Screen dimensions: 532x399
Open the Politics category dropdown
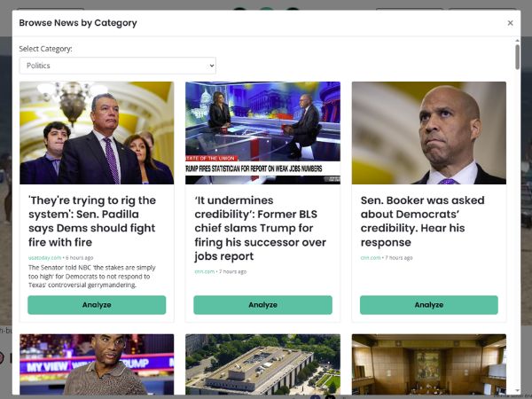coord(117,66)
